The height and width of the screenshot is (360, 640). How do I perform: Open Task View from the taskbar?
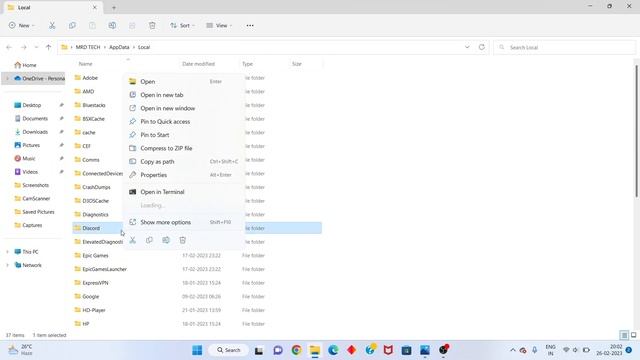(259, 350)
